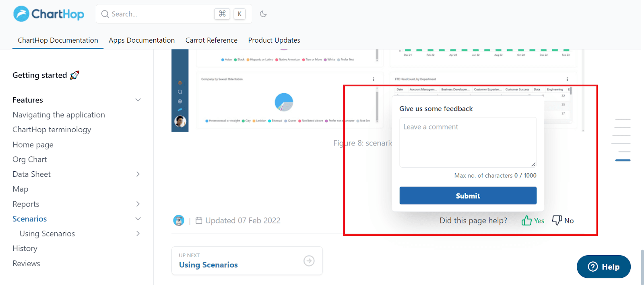Screen dimensions: 644x285
Task: Click the thumbs down No icon
Action: (557, 220)
